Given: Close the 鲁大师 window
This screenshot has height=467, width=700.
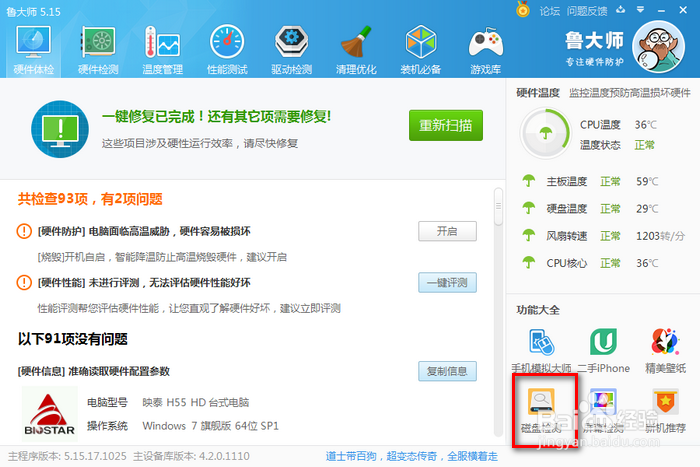Looking at the screenshot, I should [x=683, y=9].
